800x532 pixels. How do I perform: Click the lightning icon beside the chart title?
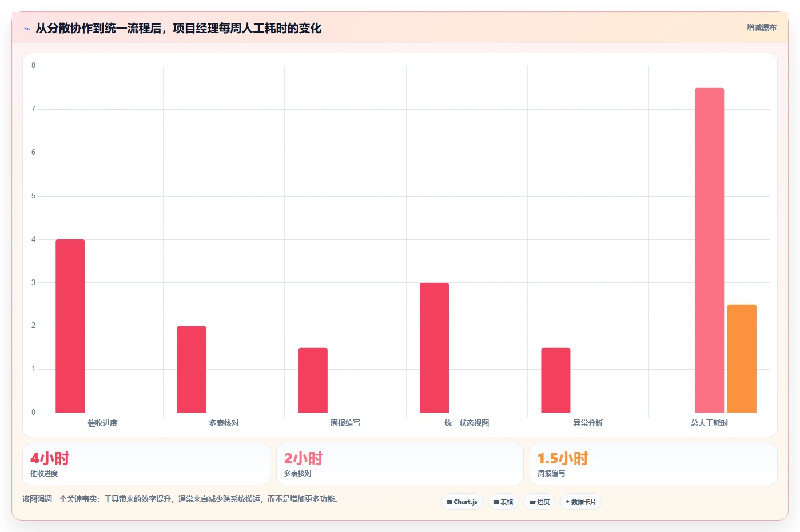pyautogui.click(x=27, y=29)
